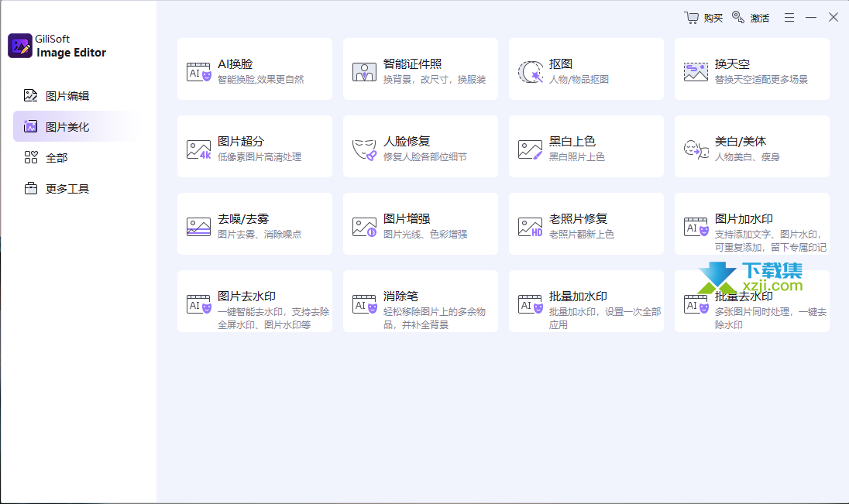
Task: Click the 激活 activate button
Action: click(x=751, y=18)
